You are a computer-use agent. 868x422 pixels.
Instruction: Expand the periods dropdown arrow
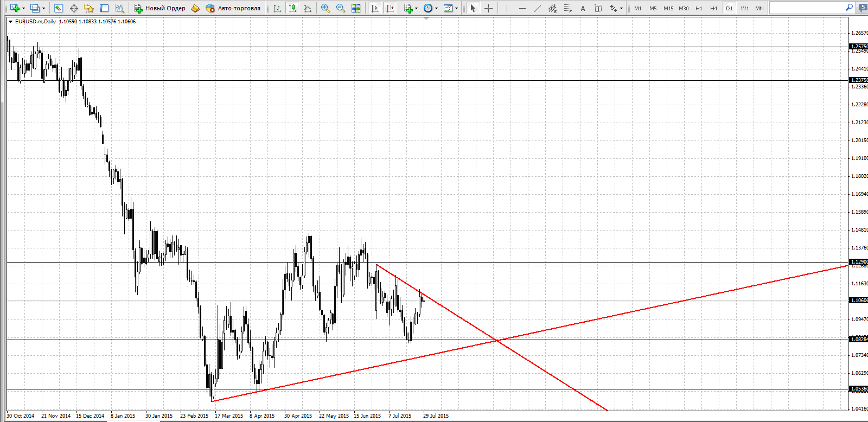coord(436,8)
